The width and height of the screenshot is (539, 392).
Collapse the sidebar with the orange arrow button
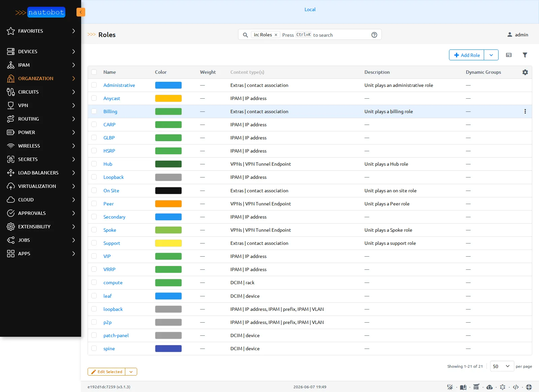(x=81, y=12)
